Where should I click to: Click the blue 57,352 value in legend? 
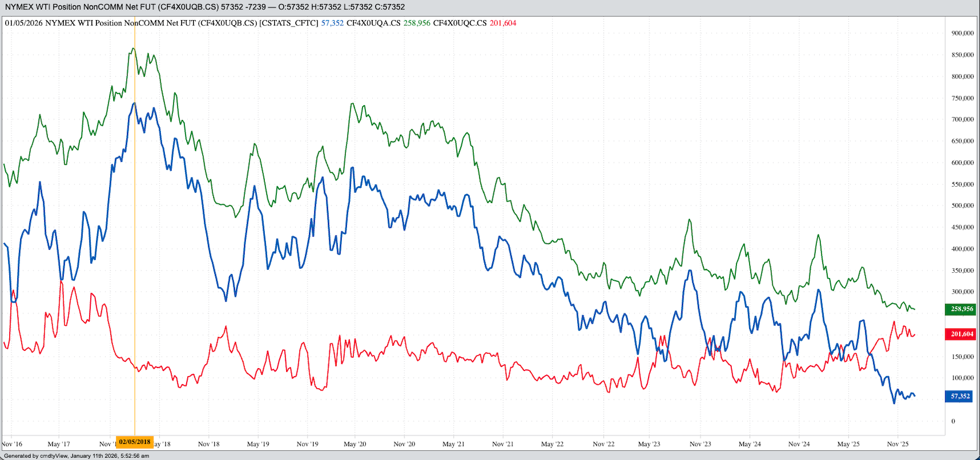[x=332, y=24]
